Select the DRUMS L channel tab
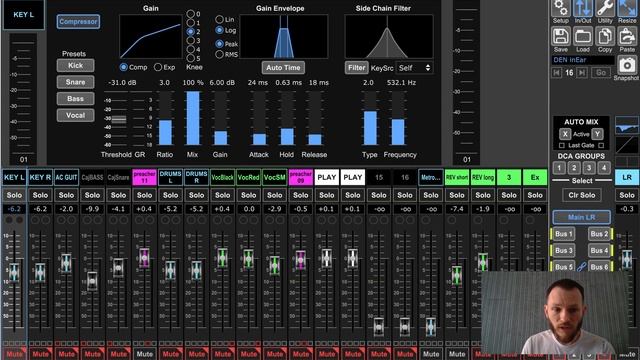The height and width of the screenshot is (360, 640). pyautogui.click(x=170, y=178)
